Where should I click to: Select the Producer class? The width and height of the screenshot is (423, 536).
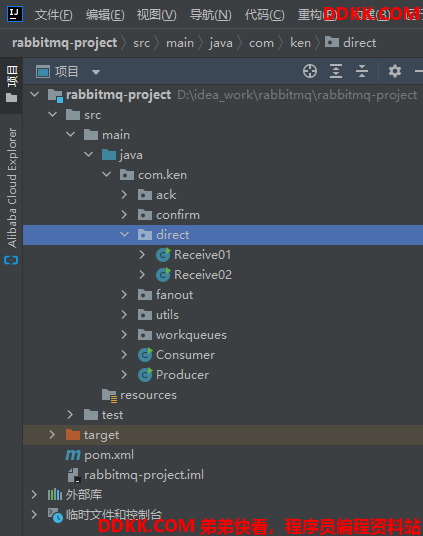[x=182, y=375]
